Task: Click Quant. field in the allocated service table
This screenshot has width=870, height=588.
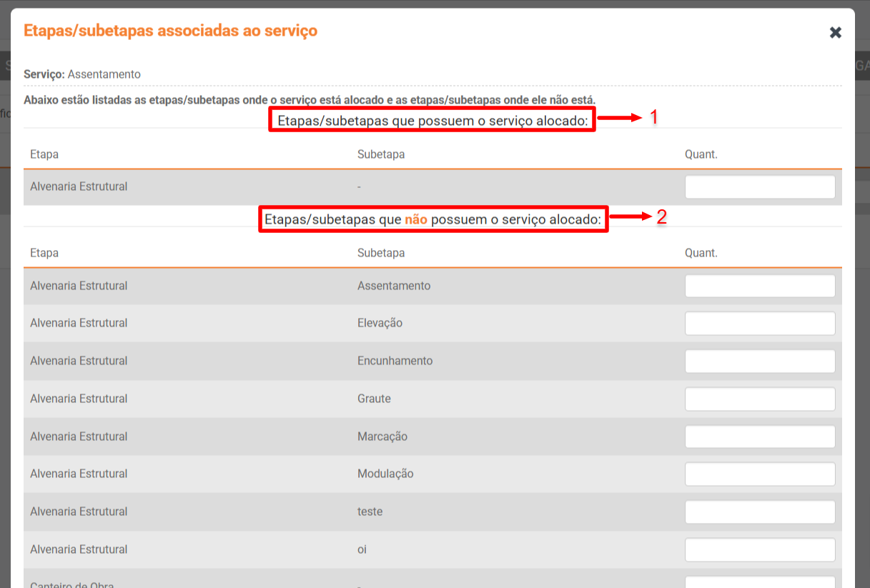Action: (759, 187)
